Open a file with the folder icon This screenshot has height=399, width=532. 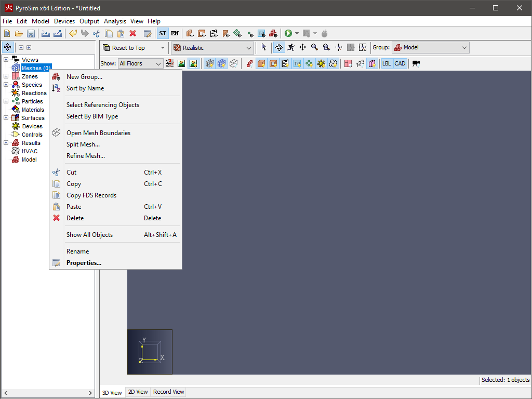(x=19, y=34)
